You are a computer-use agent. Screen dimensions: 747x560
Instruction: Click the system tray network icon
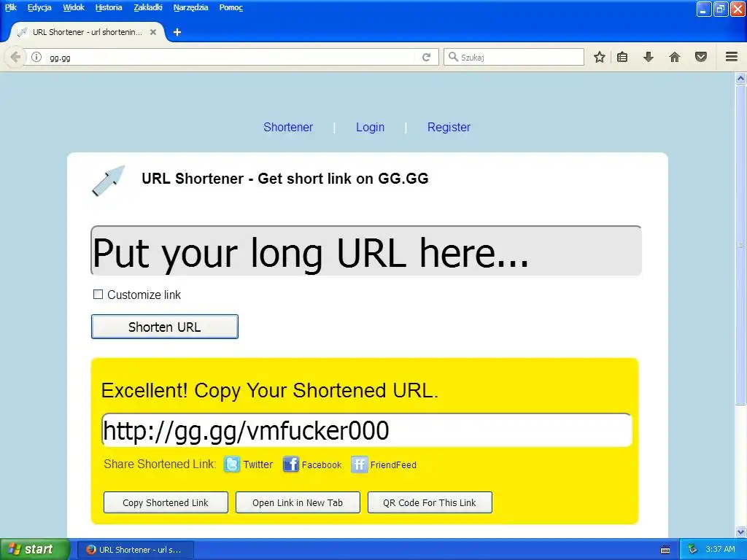(693, 549)
